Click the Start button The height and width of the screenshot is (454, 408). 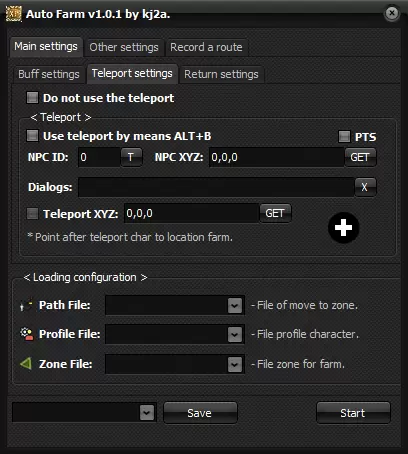coord(353,413)
